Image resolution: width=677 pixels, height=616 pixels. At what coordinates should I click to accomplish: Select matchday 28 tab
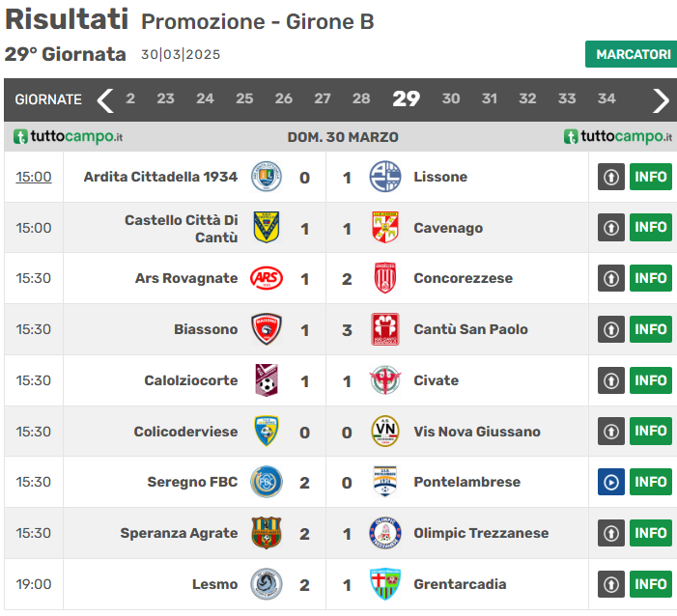click(361, 98)
